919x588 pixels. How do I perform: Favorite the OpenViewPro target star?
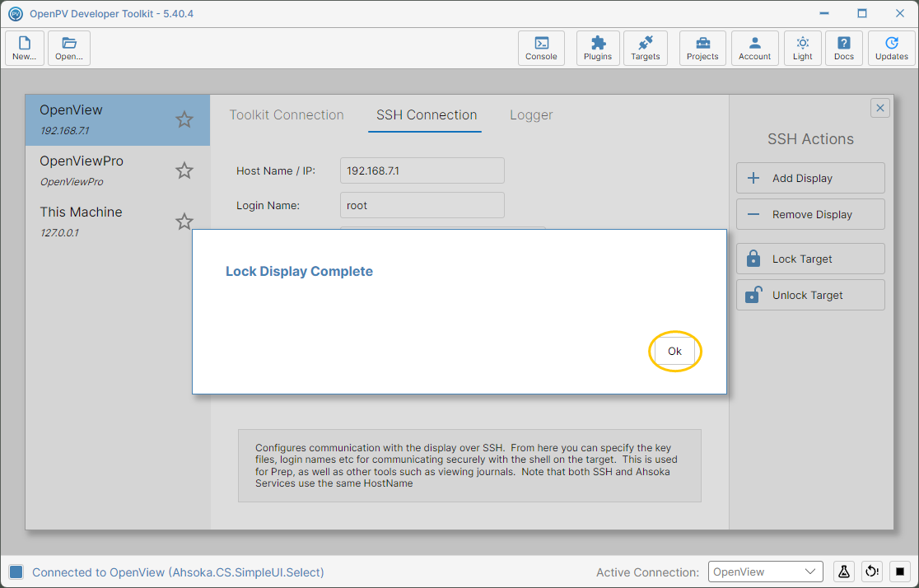[184, 170]
